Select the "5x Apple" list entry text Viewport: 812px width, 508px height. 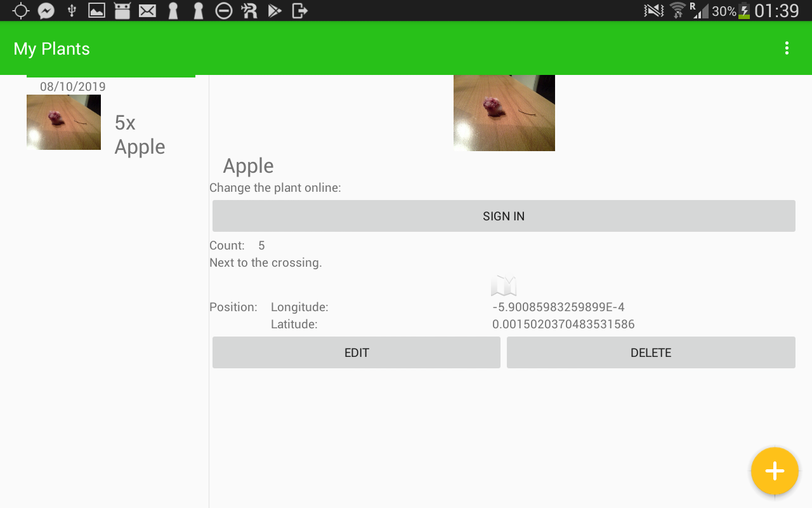pyautogui.click(x=140, y=135)
